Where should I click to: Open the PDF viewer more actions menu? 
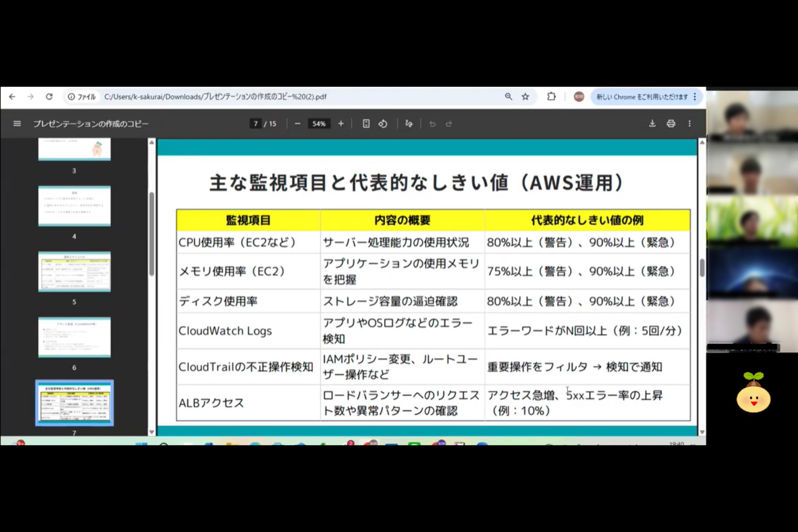tap(689, 124)
